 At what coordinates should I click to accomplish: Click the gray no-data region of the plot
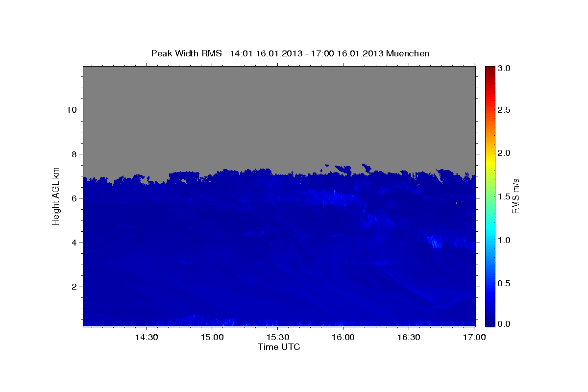[x=279, y=118]
